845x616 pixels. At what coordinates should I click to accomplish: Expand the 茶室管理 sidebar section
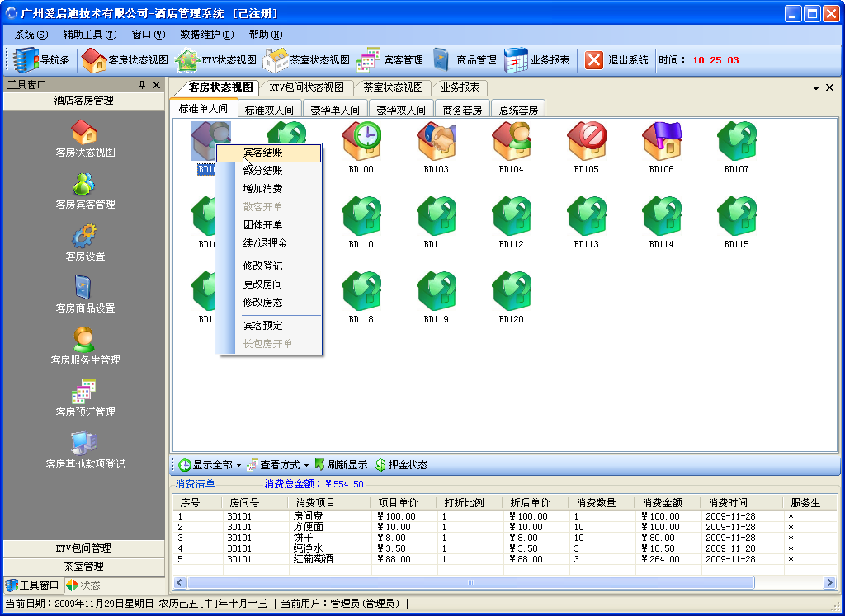tap(83, 567)
